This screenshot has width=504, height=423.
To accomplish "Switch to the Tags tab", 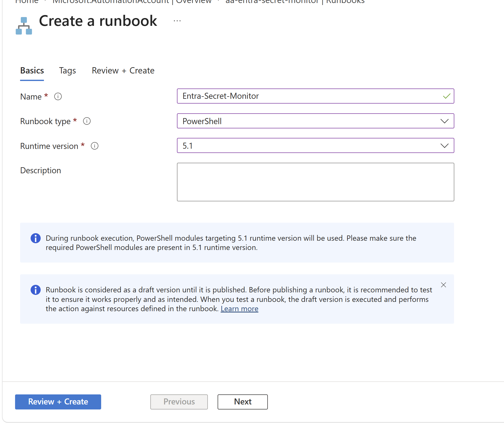I will pos(68,71).
